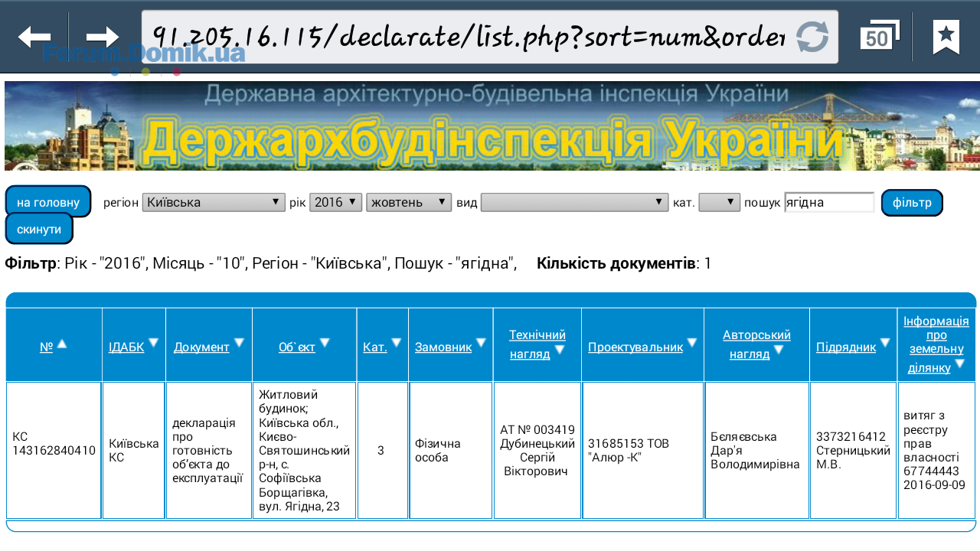This screenshot has height=551, width=980.
Task: Open the 'кат.' category dropdown
Action: (x=720, y=202)
